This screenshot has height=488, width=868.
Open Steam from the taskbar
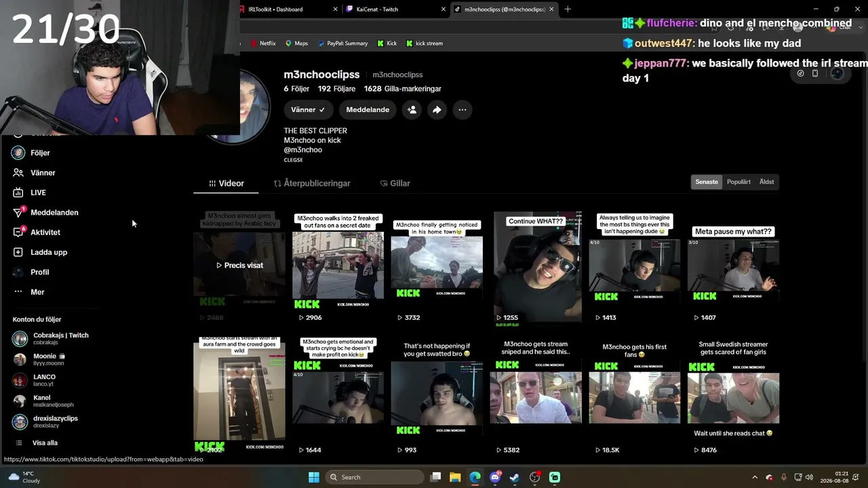click(515, 477)
